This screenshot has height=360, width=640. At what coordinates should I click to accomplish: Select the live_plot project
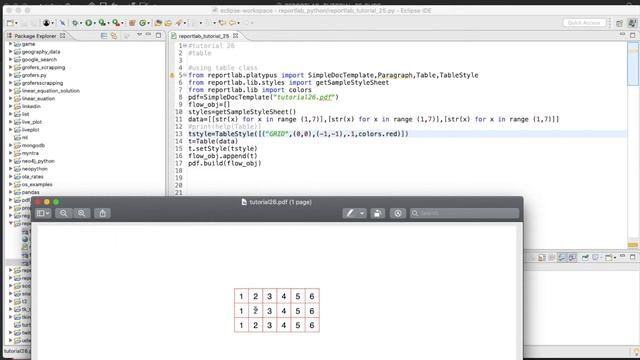point(32,122)
